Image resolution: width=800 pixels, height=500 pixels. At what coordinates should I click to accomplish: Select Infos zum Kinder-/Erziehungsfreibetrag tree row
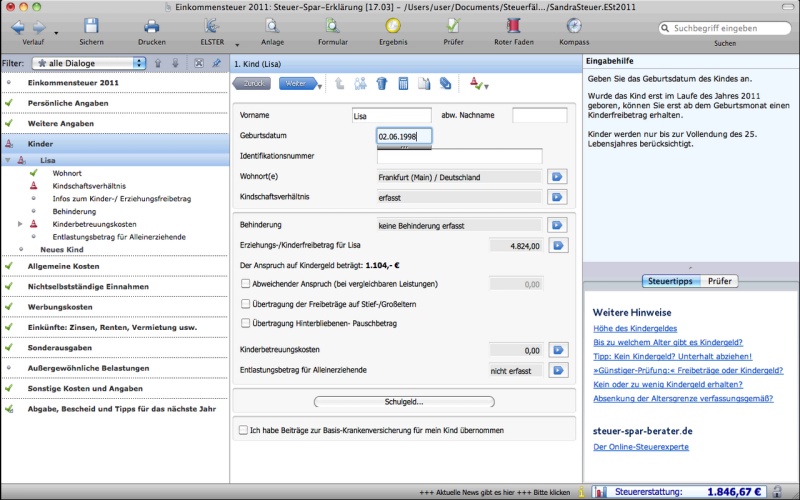tap(121, 198)
